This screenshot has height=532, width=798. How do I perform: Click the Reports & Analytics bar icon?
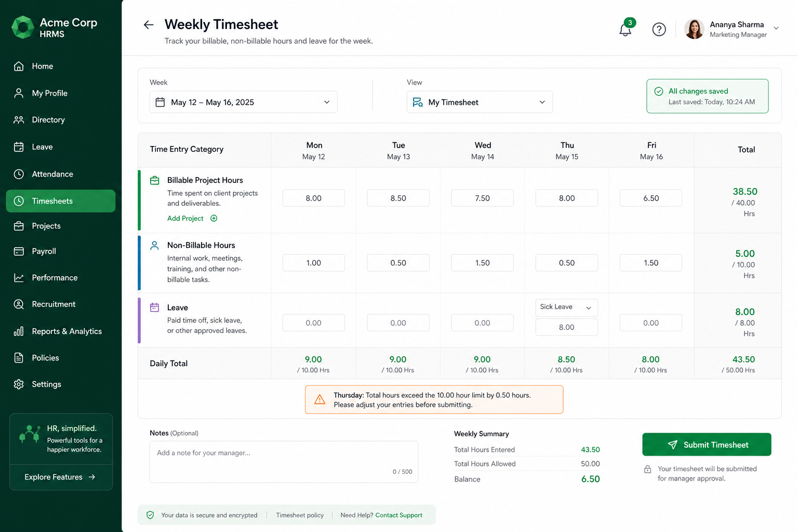[x=19, y=331]
